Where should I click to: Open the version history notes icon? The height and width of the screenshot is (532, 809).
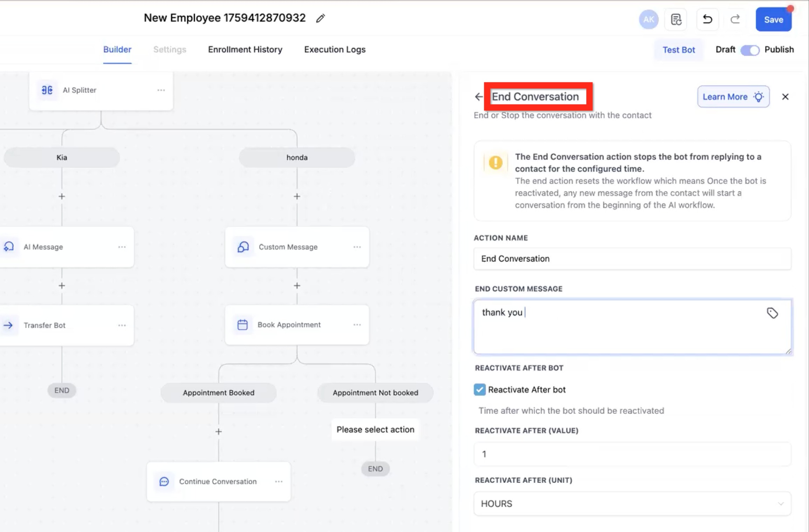click(676, 19)
